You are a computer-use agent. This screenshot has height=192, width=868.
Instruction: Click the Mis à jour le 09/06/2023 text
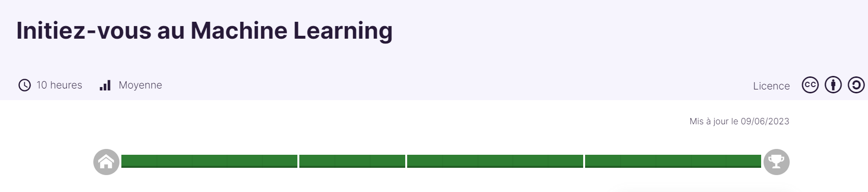(x=739, y=121)
